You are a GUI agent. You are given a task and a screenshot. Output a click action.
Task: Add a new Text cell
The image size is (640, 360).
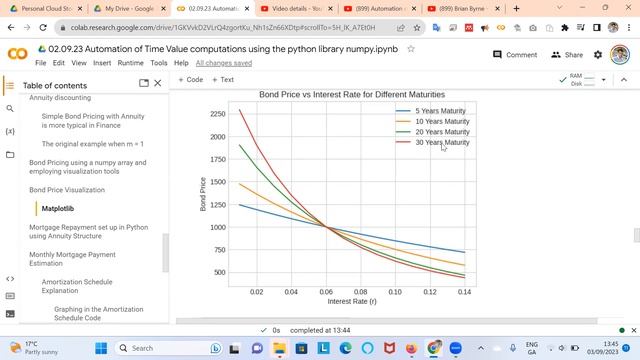point(223,80)
